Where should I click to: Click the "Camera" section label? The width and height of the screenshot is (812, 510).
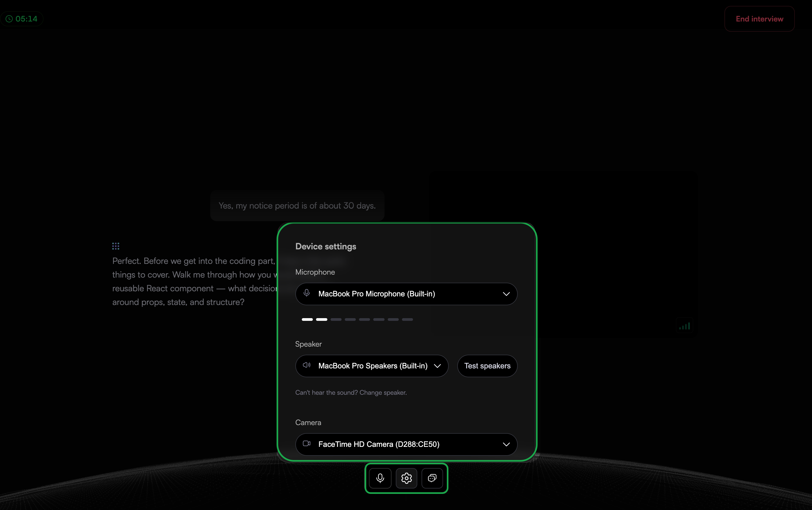pyautogui.click(x=308, y=422)
